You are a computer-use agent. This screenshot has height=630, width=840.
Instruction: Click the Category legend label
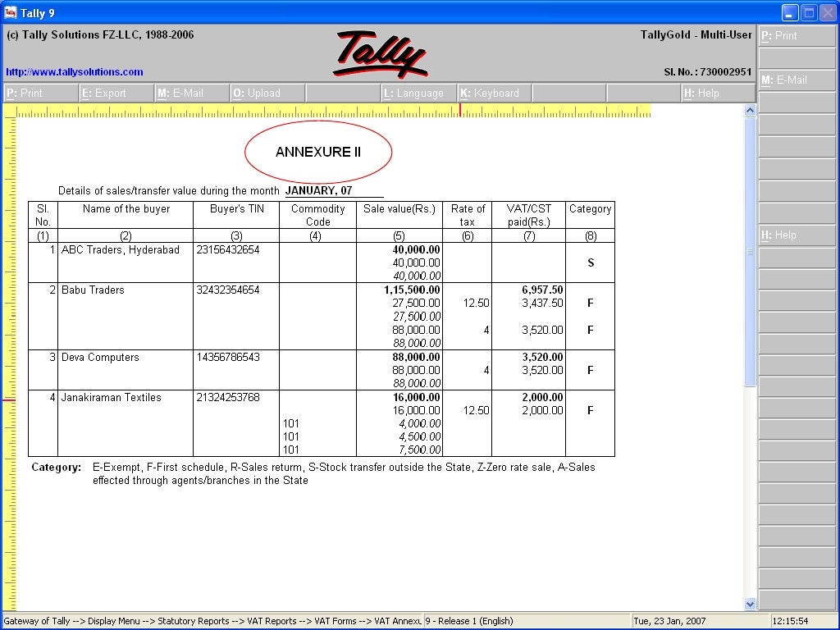click(x=57, y=467)
